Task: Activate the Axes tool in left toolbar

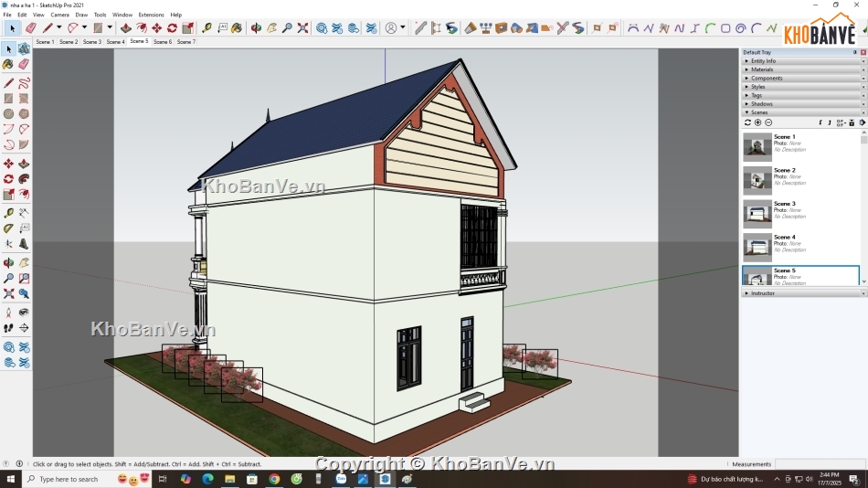Action: click(x=8, y=244)
